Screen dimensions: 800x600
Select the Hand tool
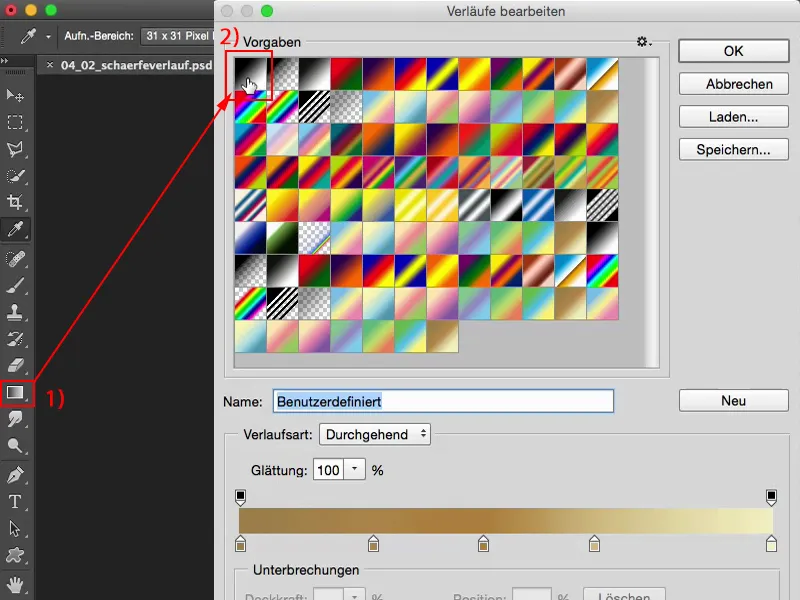tap(15, 585)
